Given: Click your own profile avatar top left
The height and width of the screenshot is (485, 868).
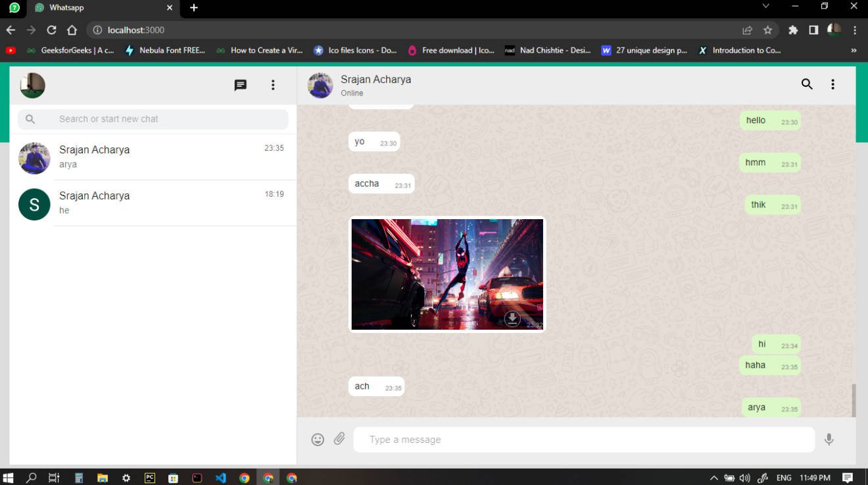Looking at the screenshot, I should (32, 85).
